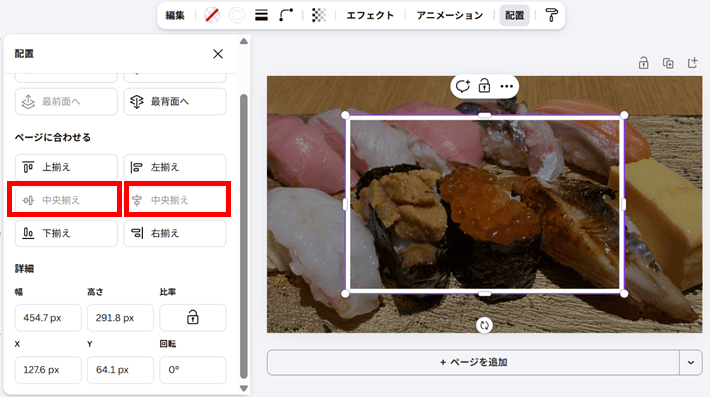Click the 最前面へ button
The width and height of the screenshot is (710, 397).
[66, 101]
